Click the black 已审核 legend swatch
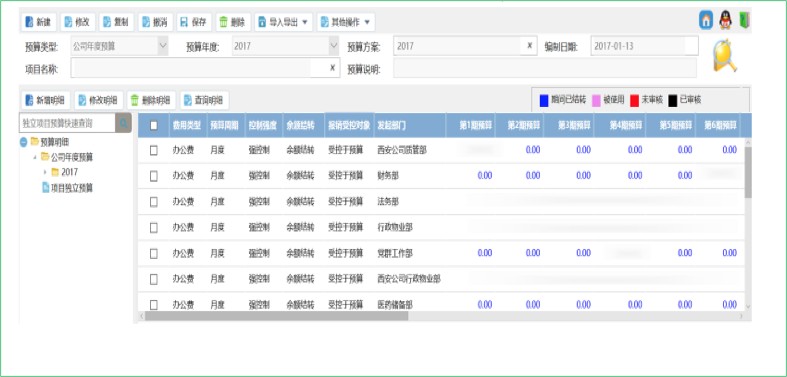 pyautogui.click(x=673, y=100)
